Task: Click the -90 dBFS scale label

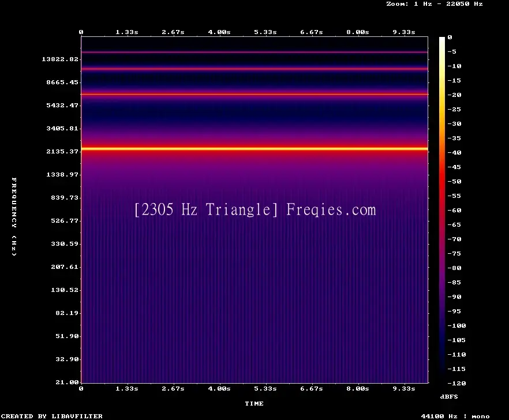Action: coord(454,297)
